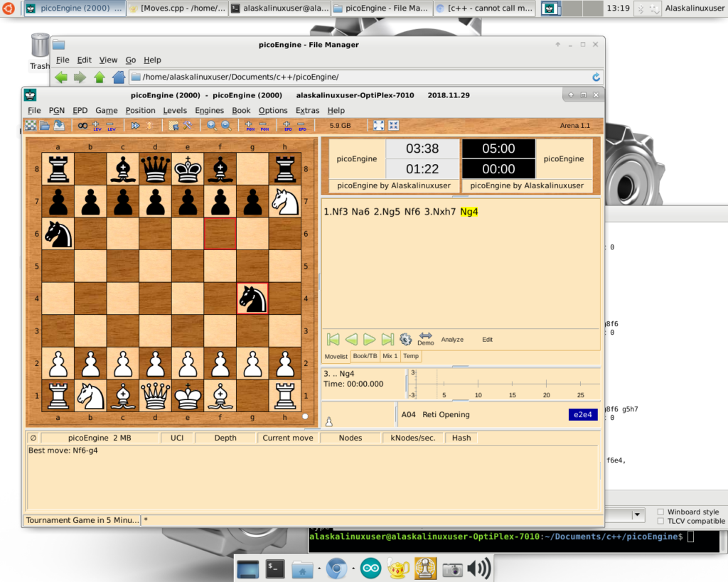
Task: Open Arduino IDE from the dock
Action: click(370, 568)
